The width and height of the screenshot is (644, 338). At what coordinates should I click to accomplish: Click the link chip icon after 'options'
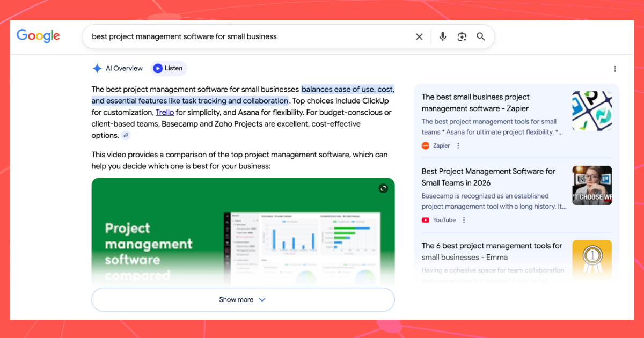[x=126, y=135]
